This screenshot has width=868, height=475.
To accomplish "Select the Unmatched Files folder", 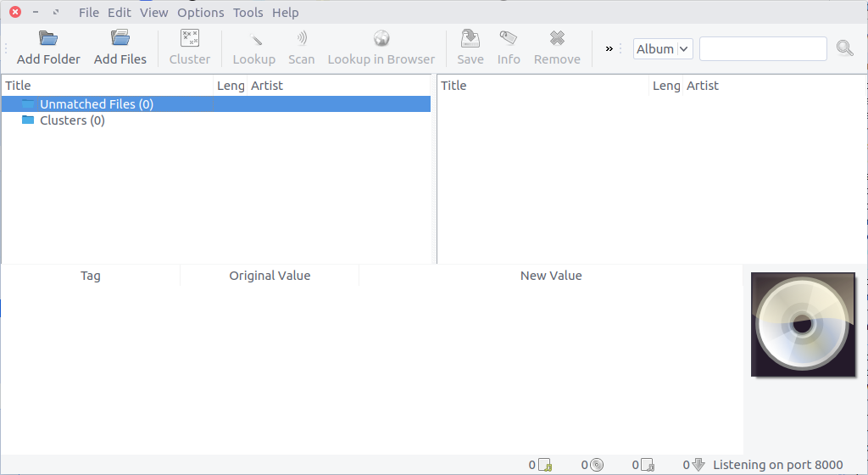I will pos(96,104).
